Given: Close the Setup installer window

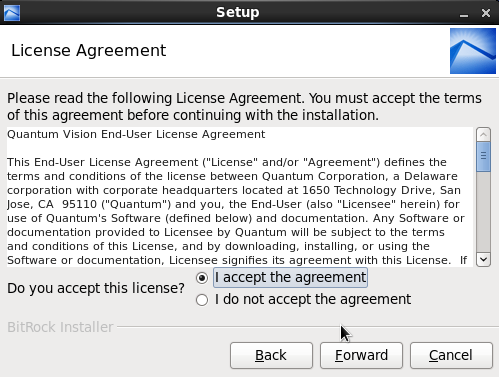Looking at the screenshot, I should click(x=486, y=13).
